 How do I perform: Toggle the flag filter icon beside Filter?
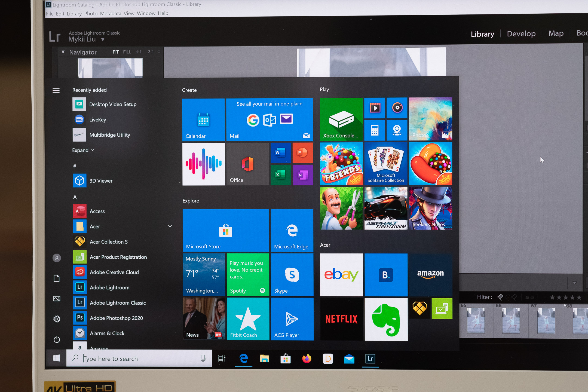pos(500,297)
